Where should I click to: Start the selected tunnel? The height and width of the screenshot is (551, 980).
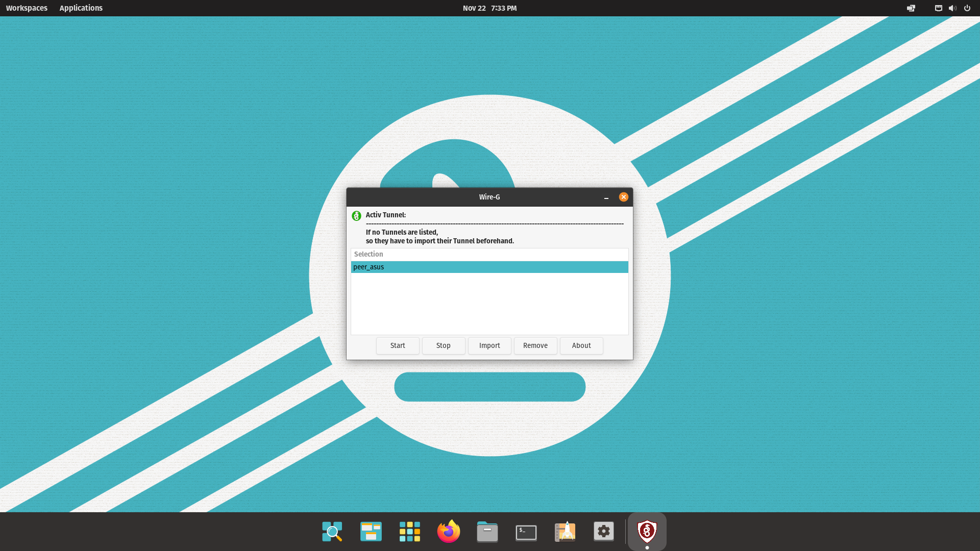(398, 345)
